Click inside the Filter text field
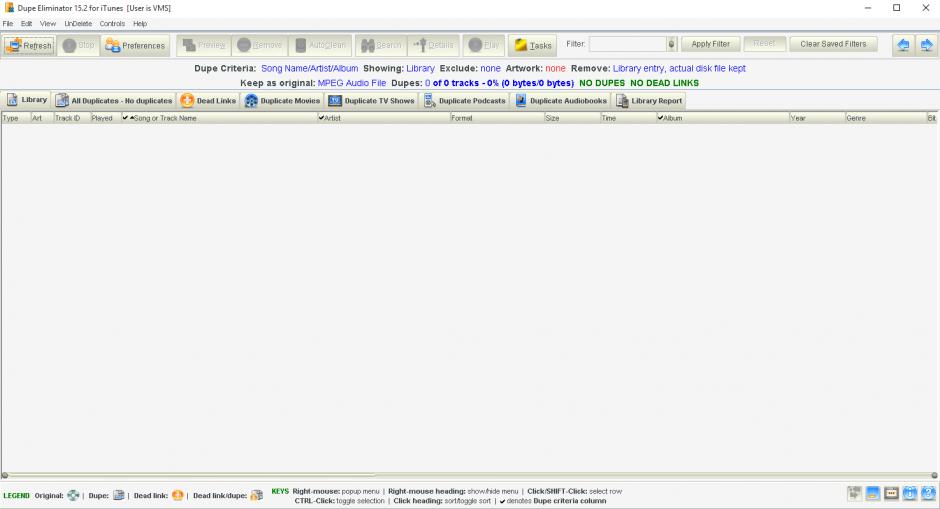 pos(628,44)
